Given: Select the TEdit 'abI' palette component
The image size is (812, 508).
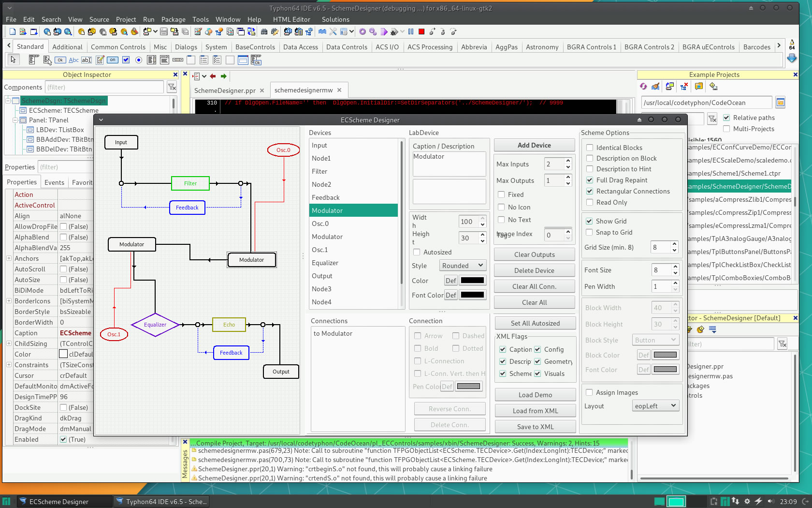Looking at the screenshot, I should (87, 60).
